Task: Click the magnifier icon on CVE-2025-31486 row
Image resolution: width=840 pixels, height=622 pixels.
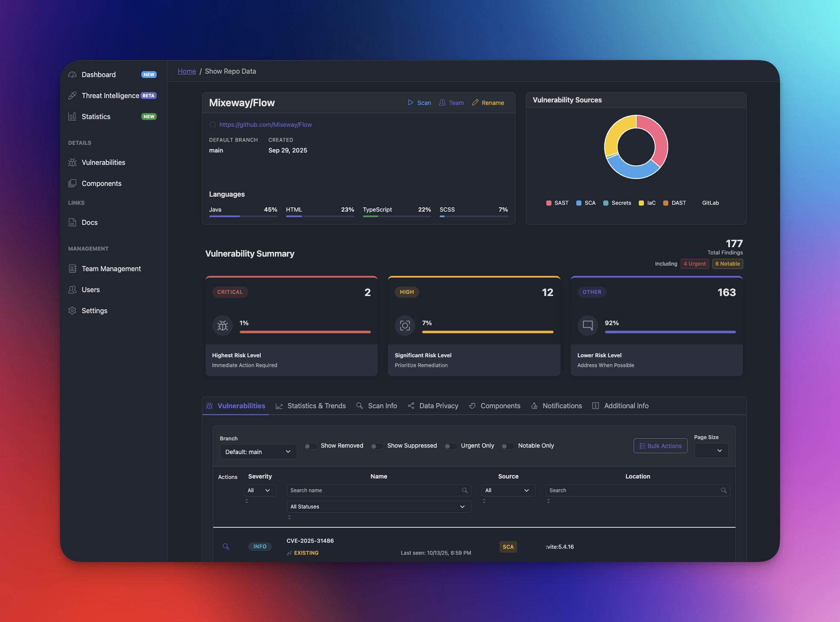Action: coord(226,547)
